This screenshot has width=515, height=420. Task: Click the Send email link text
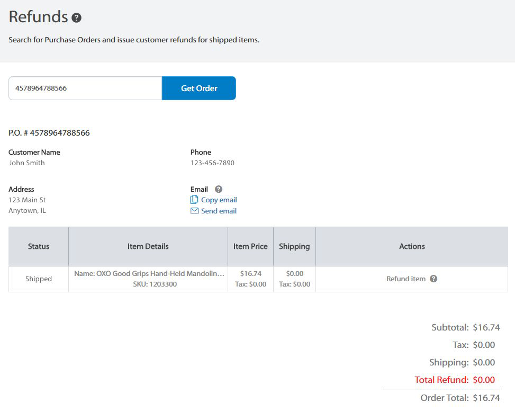(219, 211)
